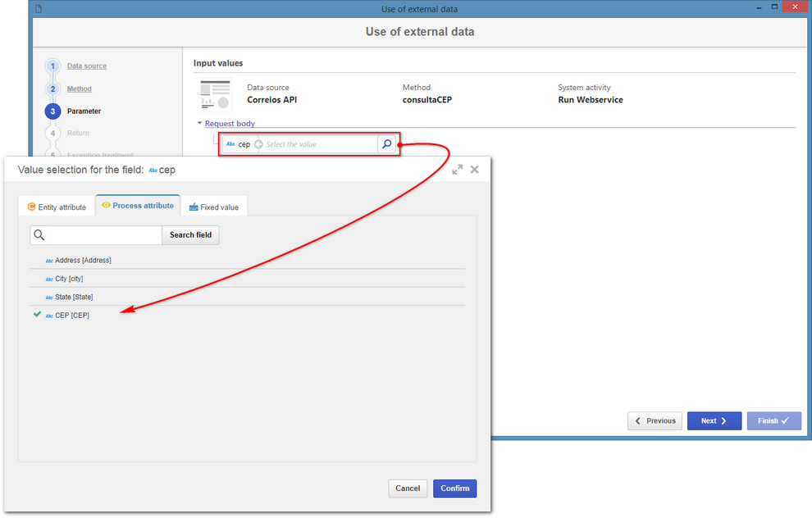This screenshot has width=812, height=518.
Task: Pick the State [State] attribute
Action: tap(248, 297)
